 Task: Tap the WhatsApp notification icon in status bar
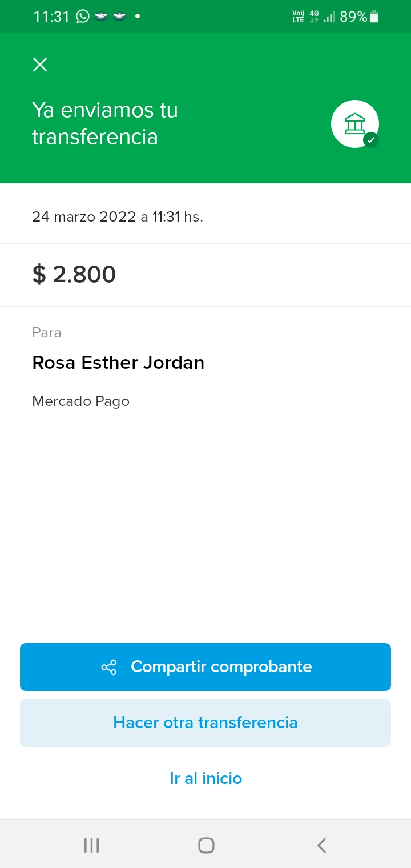[83, 17]
